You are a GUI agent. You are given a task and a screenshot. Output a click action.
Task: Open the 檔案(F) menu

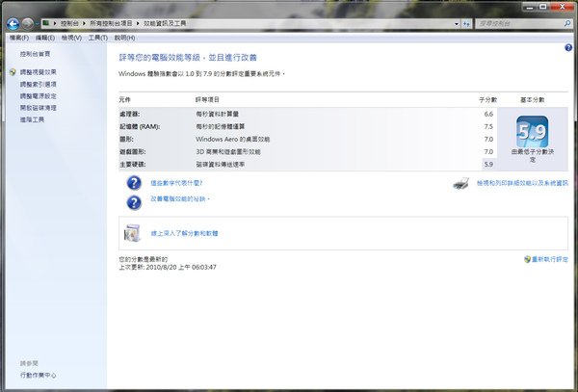(19, 38)
